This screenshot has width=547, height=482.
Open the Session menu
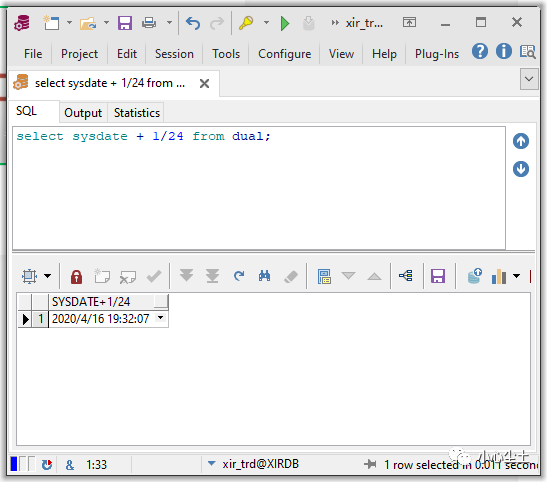tap(174, 54)
